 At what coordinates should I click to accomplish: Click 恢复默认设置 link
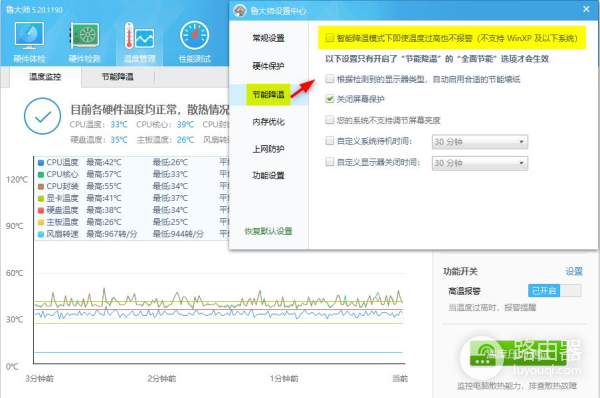pos(268,231)
